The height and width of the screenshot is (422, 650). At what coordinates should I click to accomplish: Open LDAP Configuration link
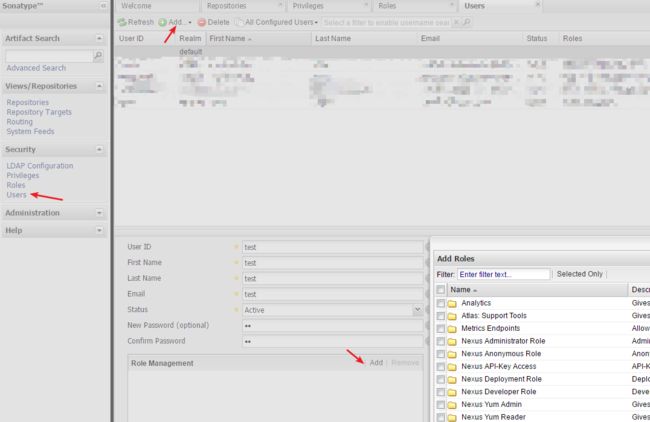40,166
